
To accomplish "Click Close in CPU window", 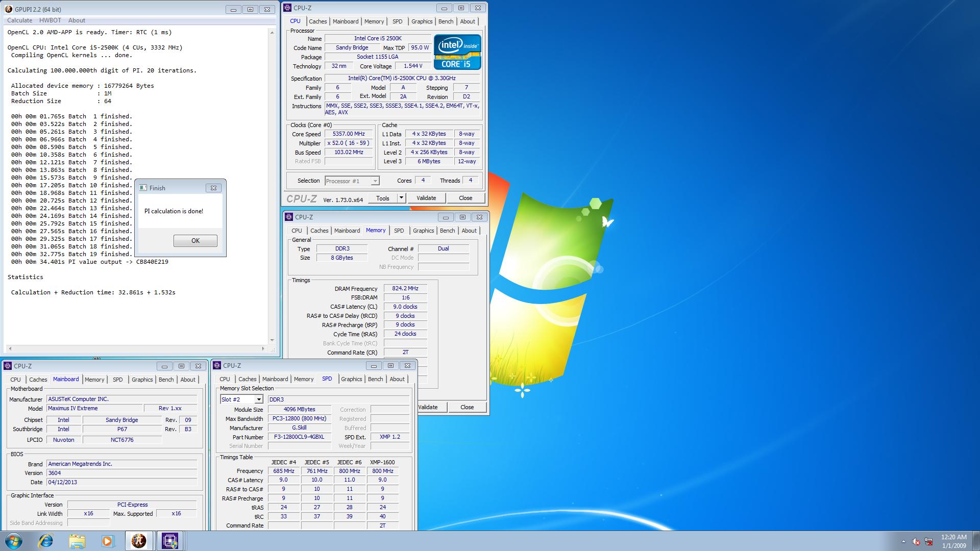I will [465, 198].
